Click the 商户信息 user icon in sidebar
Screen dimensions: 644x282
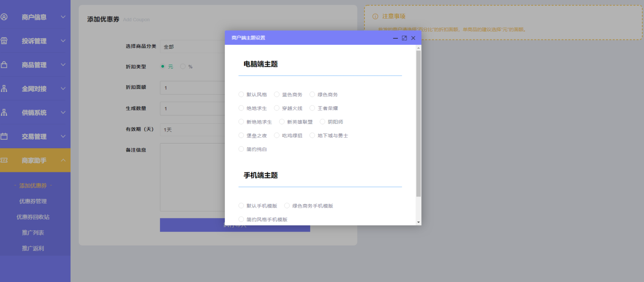[4, 17]
